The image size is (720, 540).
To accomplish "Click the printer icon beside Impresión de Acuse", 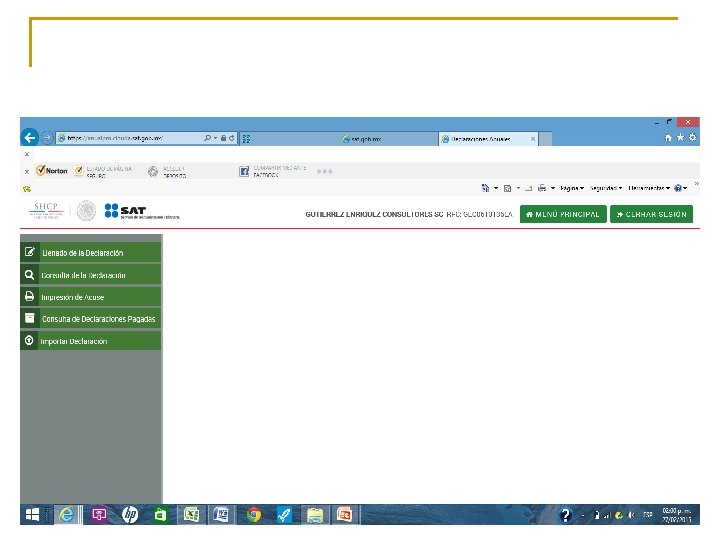I will pos(29,296).
